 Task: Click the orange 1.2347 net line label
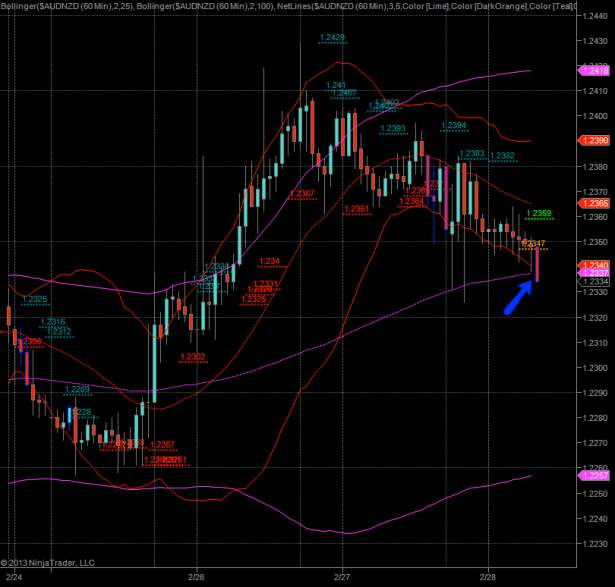[x=534, y=243]
